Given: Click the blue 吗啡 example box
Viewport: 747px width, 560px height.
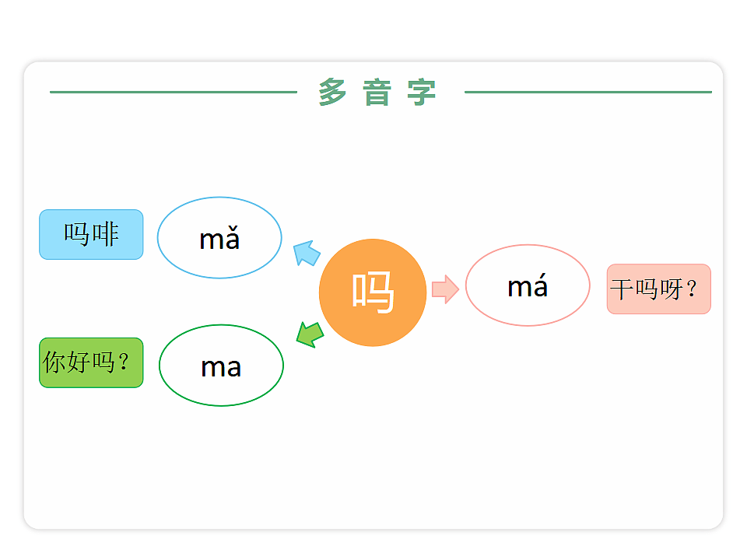Looking at the screenshot, I should pyautogui.click(x=91, y=234).
